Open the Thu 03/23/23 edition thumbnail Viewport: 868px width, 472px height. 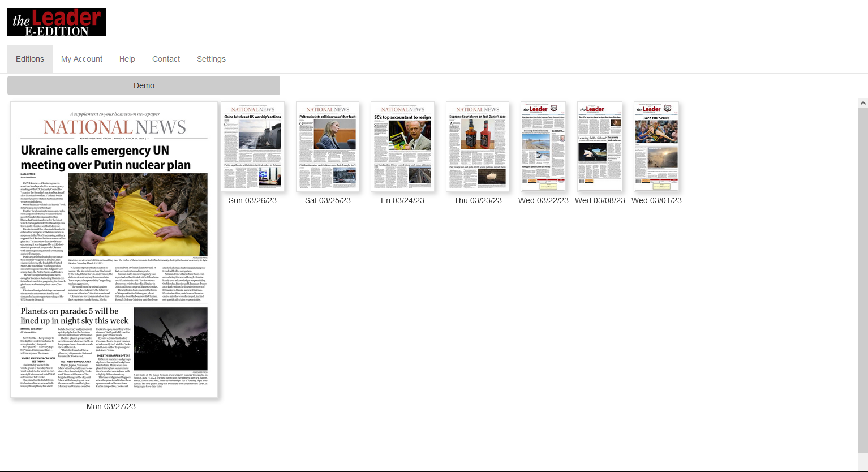478,147
